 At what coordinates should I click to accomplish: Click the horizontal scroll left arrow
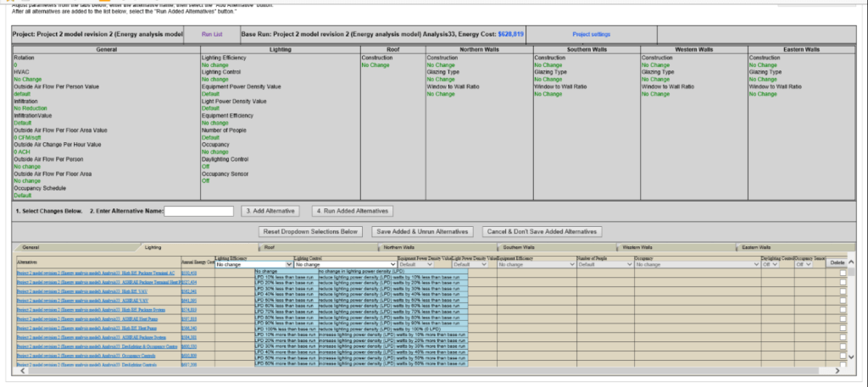[x=22, y=372]
